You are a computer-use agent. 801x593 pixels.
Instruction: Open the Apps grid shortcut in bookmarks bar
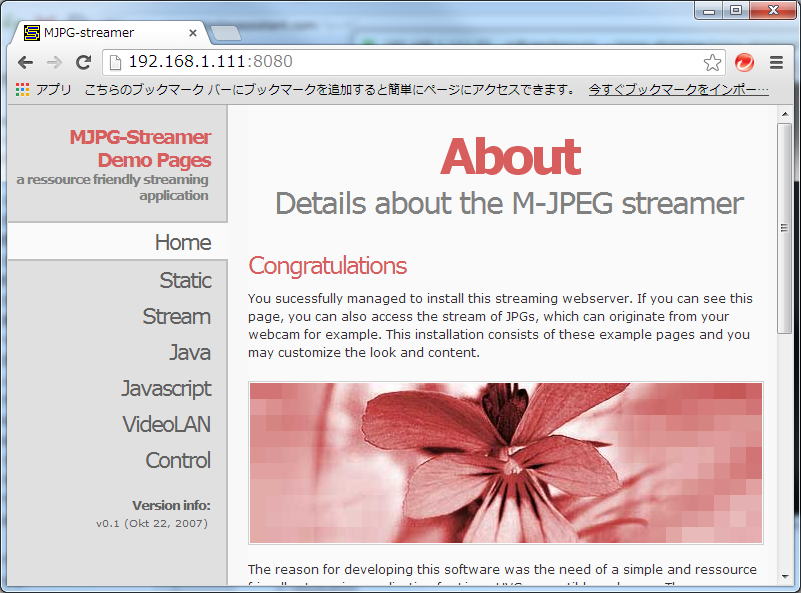pos(44,89)
